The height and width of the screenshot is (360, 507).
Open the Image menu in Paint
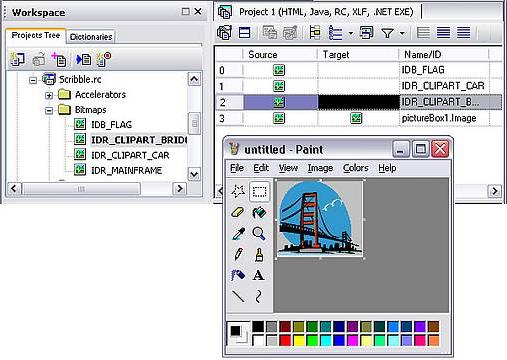[320, 168]
